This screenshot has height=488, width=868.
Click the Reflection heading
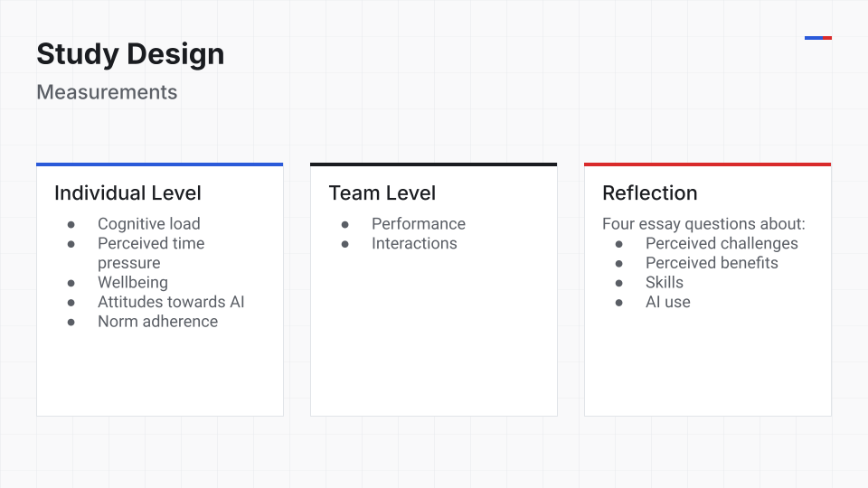point(650,193)
